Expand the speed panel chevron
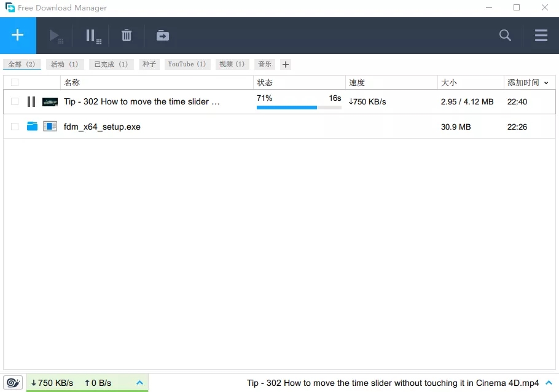559x392 pixels. coord(140,383)
